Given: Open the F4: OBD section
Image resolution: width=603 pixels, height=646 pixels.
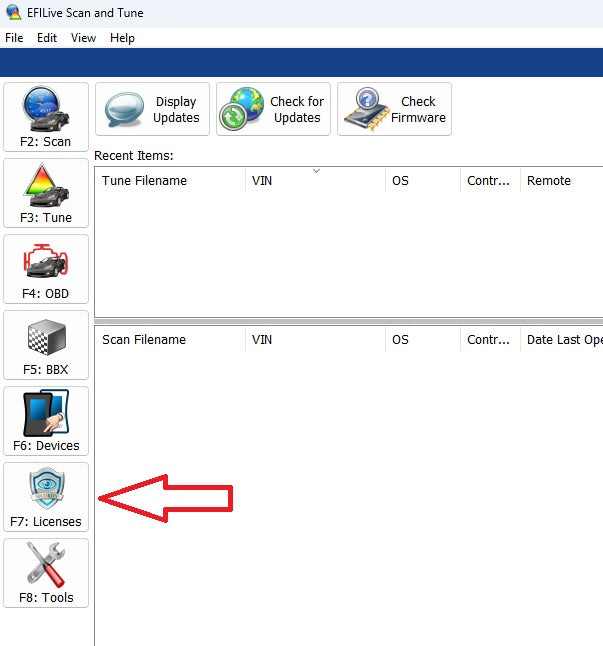Looking at the screenshot, I should pyautogui.click(x=46, y=269).
